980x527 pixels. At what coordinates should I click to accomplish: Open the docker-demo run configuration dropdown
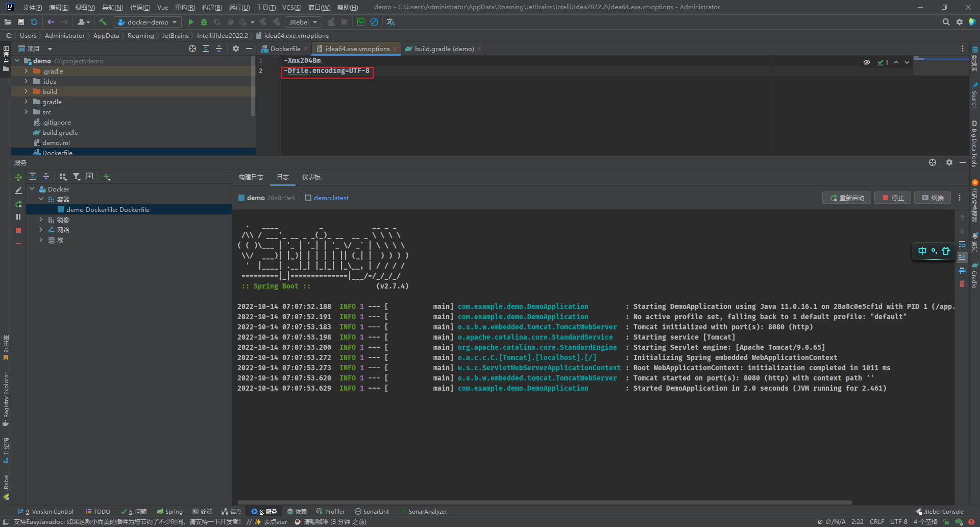pos(148,22)
